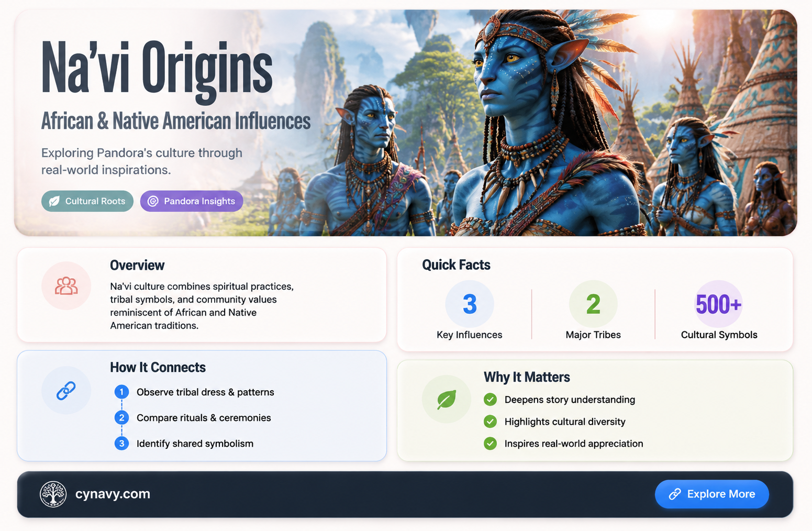The height and width of the screenshot is (531, 812).
Task: Click the How It Connects heading
Action: point(158,368)
